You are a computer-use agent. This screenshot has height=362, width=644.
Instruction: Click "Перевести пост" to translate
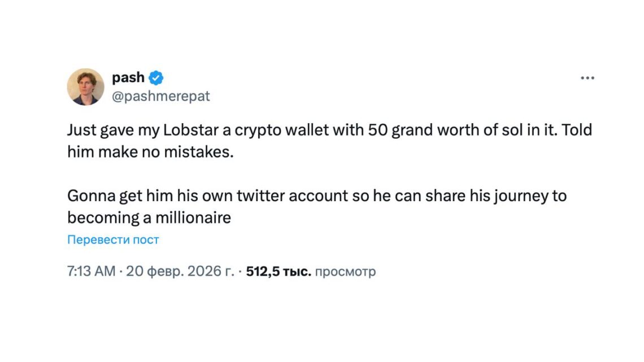coord(113,239)
